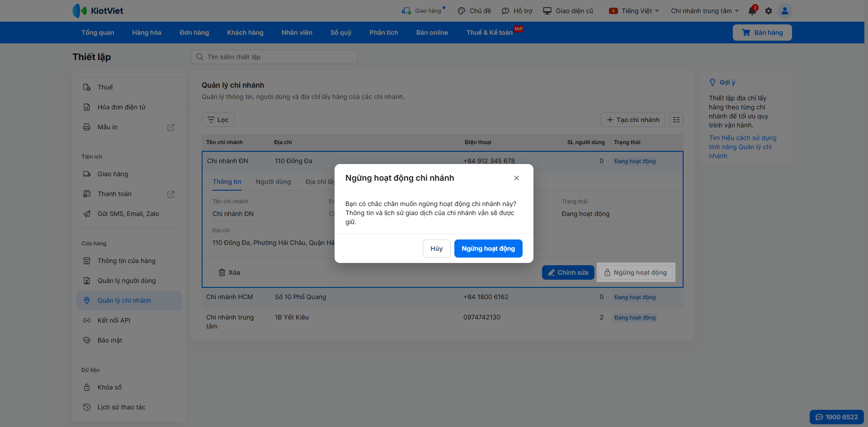The width and height of the screenshot is (868, 427).
Task: Click the Tên chi nhánh column header
Action: [225, 142]
